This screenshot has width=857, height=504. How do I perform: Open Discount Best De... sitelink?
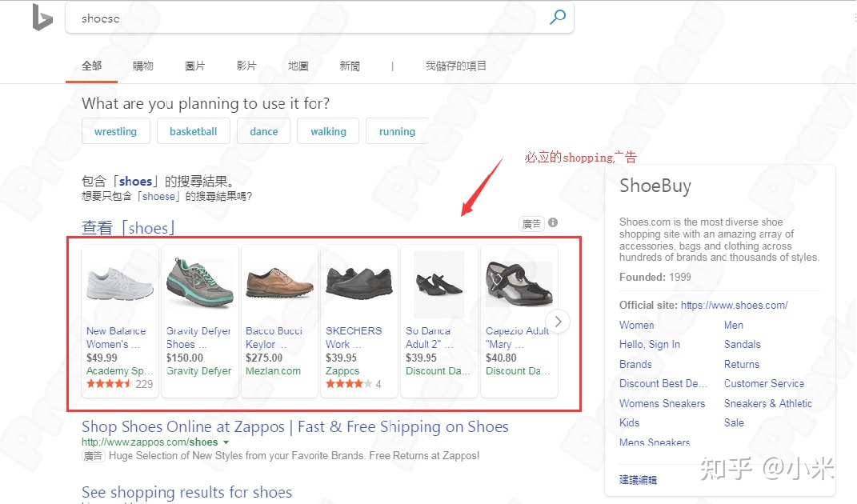[663, 383]
